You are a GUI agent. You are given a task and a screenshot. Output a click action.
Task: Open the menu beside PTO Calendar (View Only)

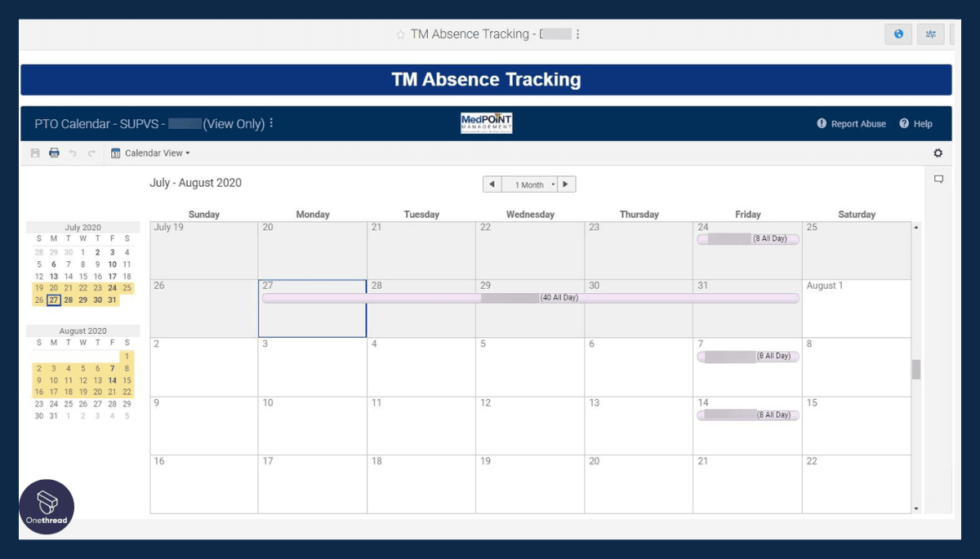click(x=271, y=122)
